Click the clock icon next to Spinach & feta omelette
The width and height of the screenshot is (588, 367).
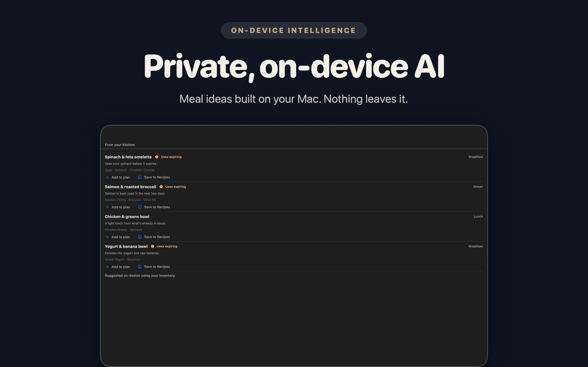[157, 157]
